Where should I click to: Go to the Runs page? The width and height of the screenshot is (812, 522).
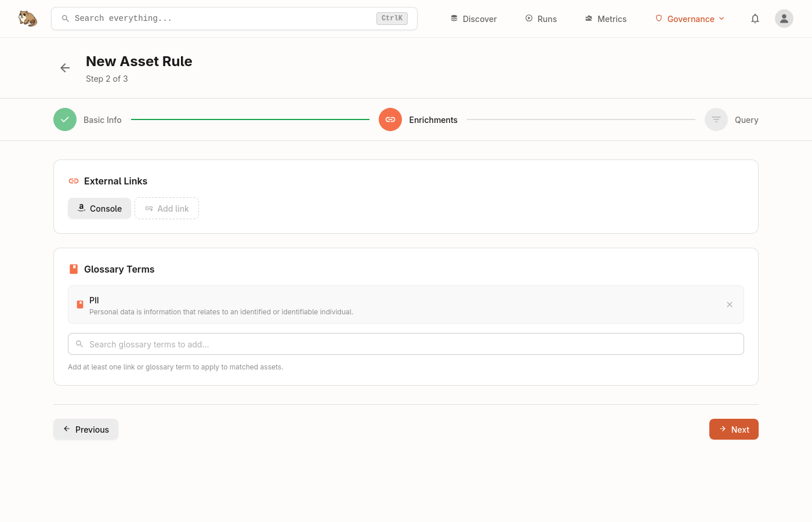541,19
